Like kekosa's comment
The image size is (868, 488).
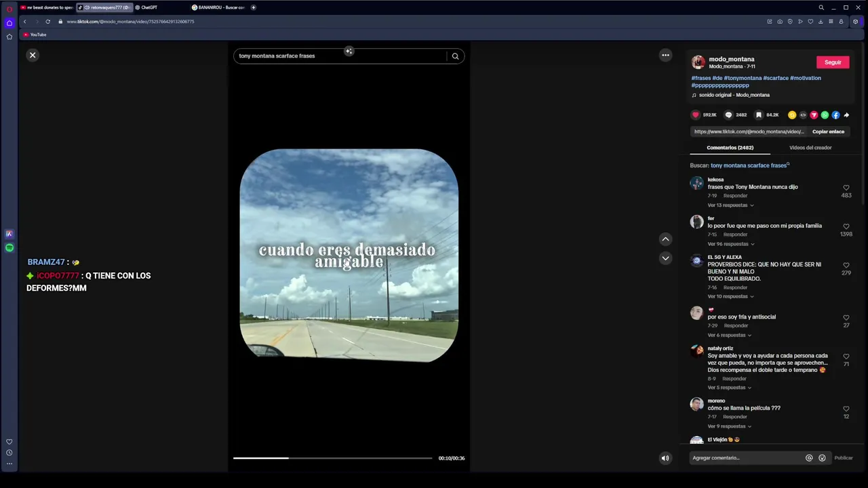[x=846, y=188]
